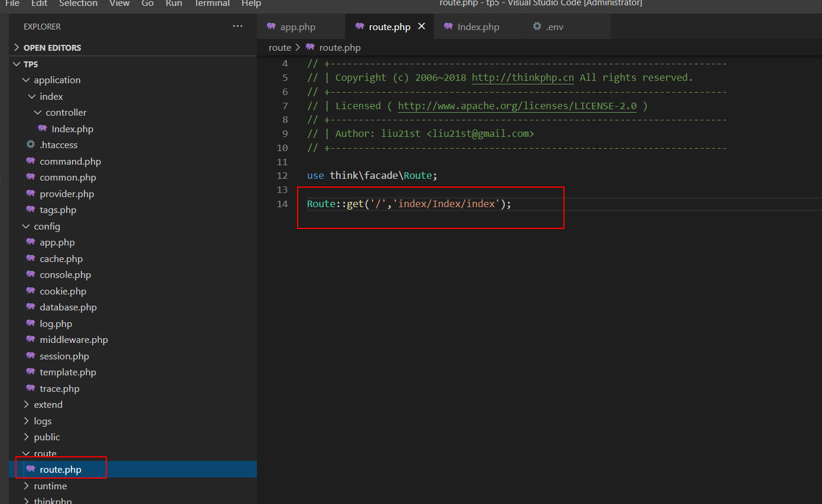Switch to the Index.php tab

(478, 27)
